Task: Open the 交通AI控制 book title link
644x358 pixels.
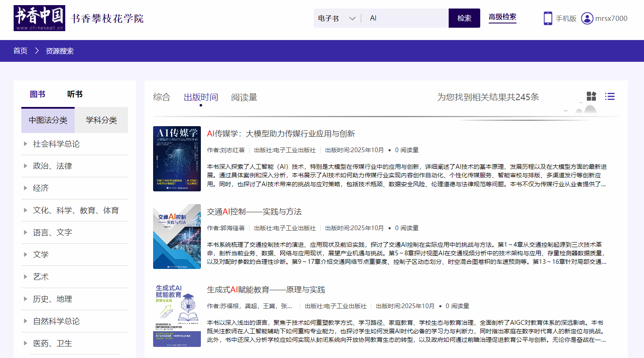Action: pos(254,211)
